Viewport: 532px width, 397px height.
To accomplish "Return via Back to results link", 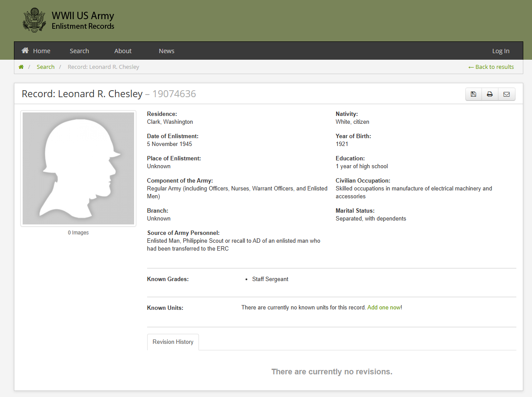I will click(x=491, y=67).
